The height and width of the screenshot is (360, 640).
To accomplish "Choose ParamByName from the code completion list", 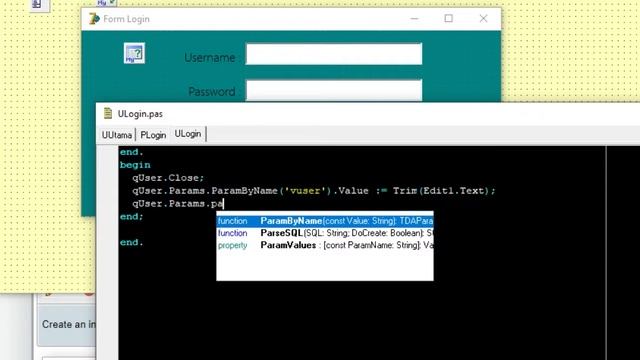I will click(325, 221).
